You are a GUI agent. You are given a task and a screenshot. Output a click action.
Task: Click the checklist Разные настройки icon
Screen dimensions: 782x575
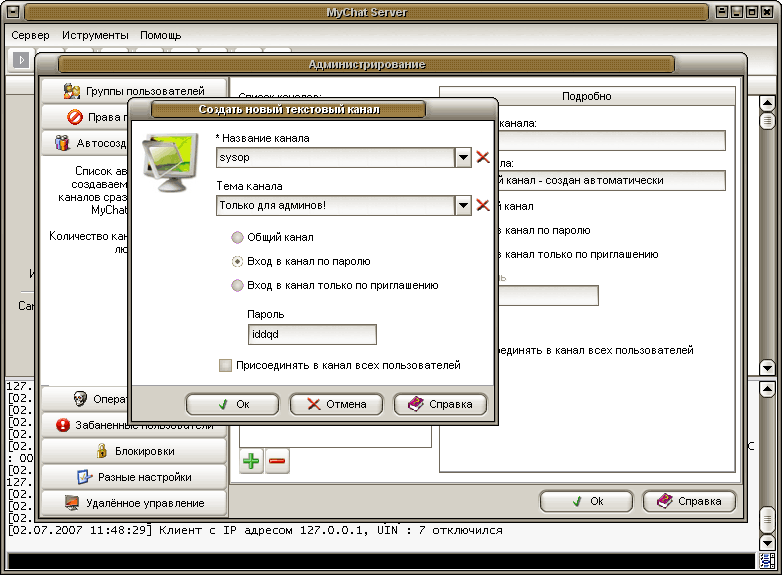(x=84, y=477)
